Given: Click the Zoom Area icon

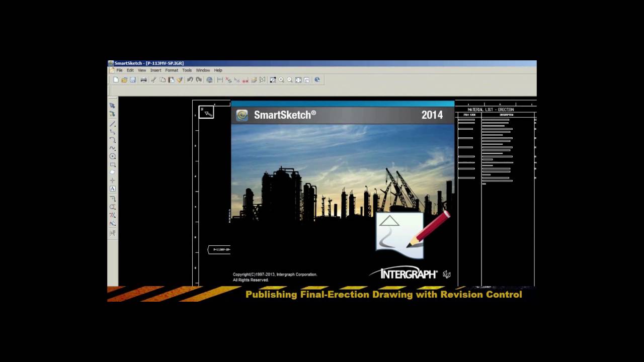Looking at the screenshot, I should click(273, 80).
